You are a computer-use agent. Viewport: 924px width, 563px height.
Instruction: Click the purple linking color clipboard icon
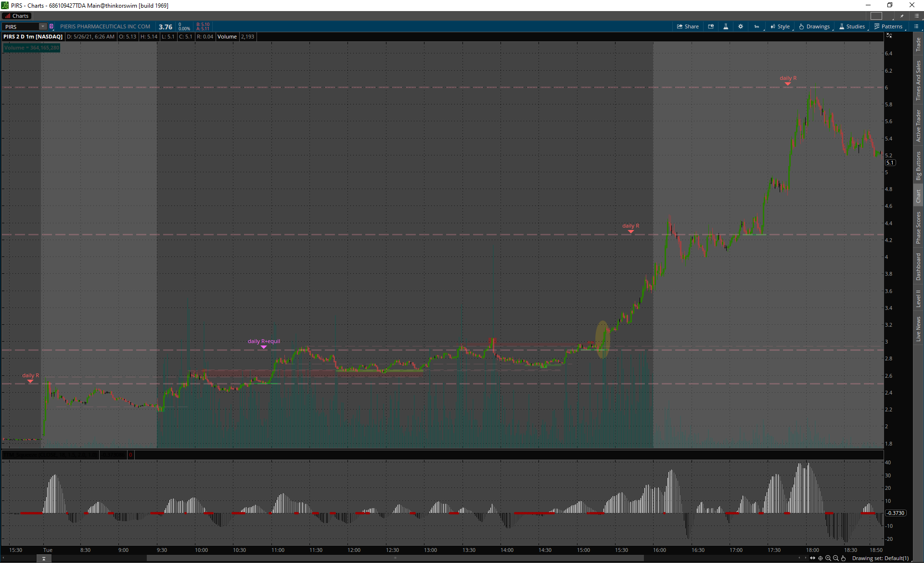[51, 26]
